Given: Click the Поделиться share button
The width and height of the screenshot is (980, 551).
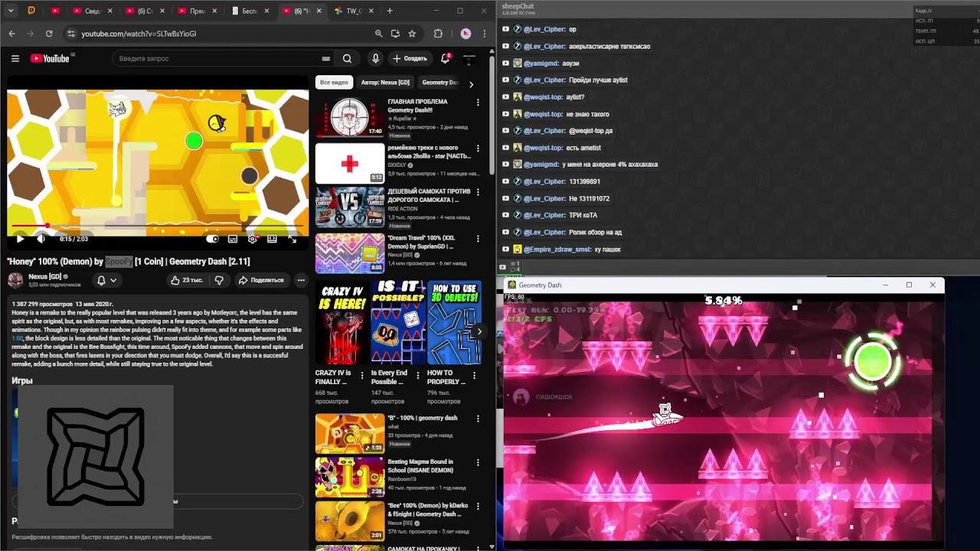Looking at the screenshot, I should tap(261, 280).
